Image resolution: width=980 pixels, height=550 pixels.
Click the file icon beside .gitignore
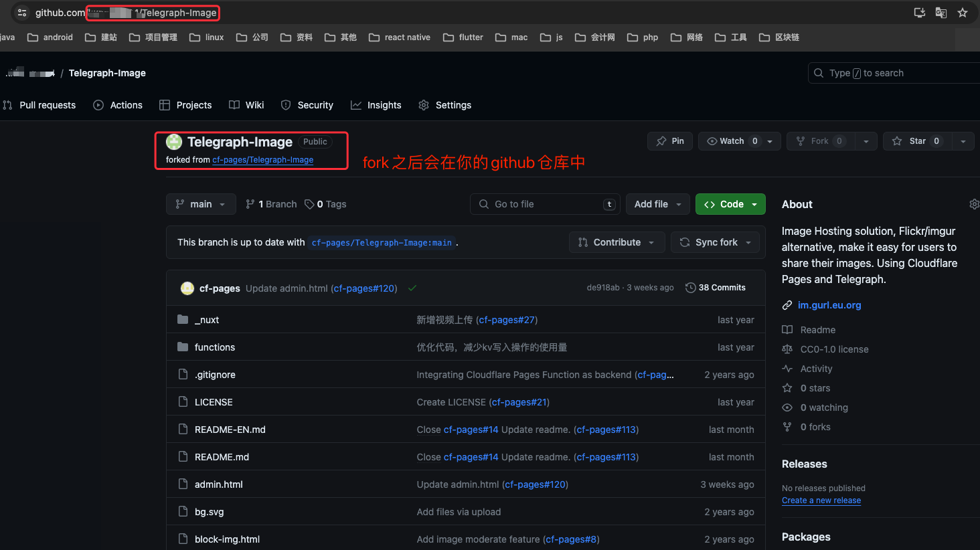point(183,375)
